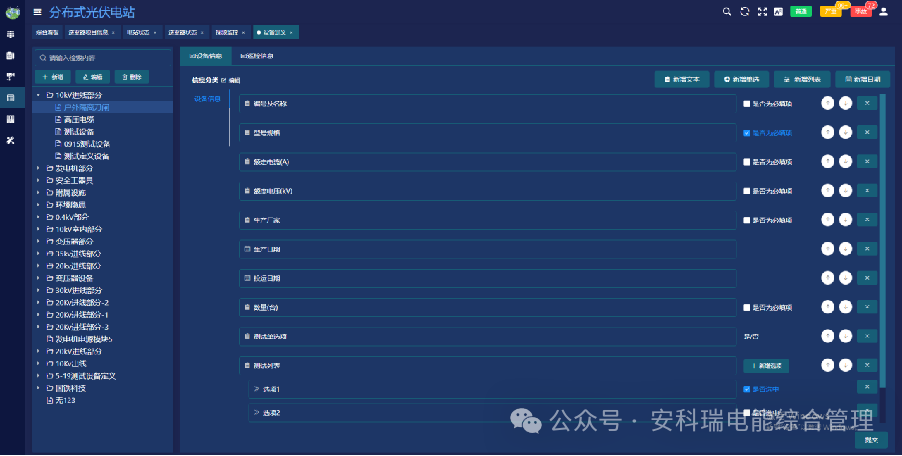Expand the 附属设施 tree node
Image resolution: width=902 pixels, height=456 pixels.
[39, 193]
